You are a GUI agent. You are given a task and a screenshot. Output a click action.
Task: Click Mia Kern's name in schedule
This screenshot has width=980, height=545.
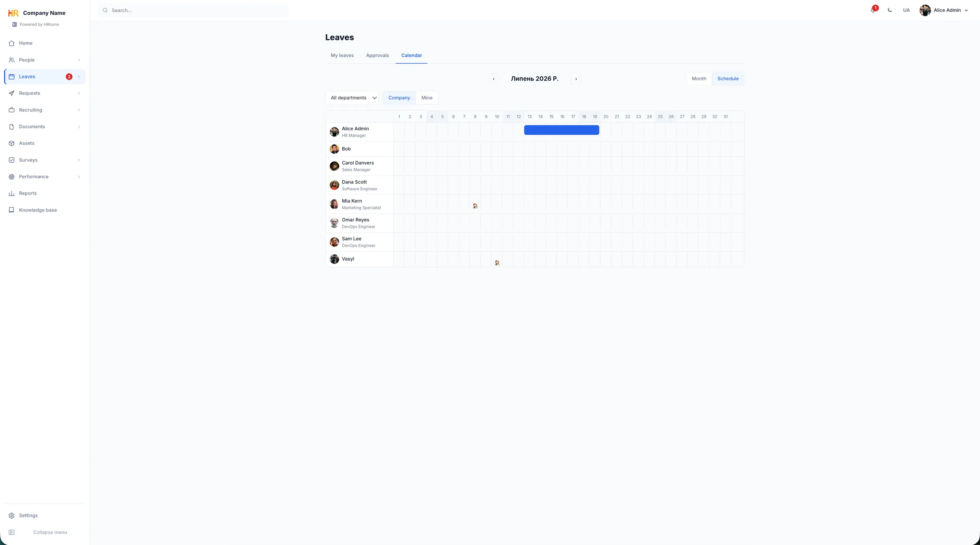click(352, 201)
